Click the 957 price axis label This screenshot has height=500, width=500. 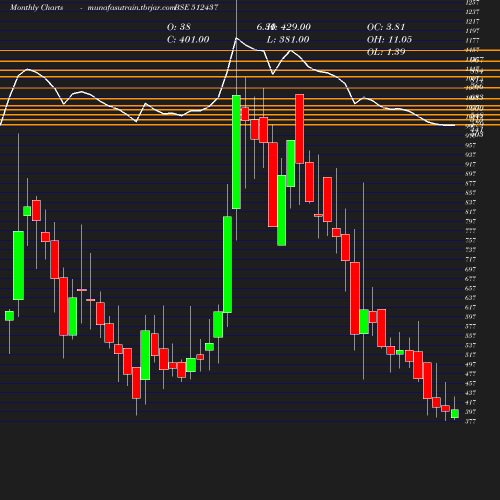point(470,145)
